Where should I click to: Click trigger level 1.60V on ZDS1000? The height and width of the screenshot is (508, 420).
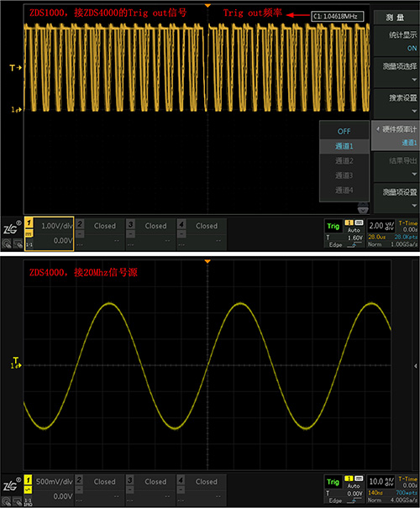click(355, 238)
